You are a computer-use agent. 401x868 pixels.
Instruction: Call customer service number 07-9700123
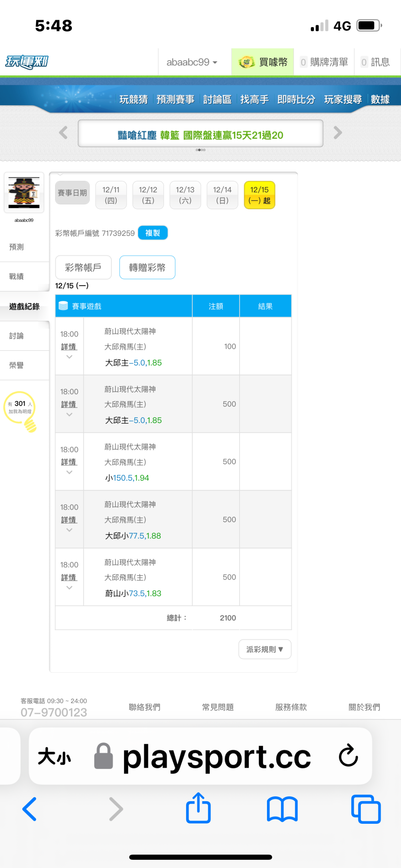pos(54,712)
